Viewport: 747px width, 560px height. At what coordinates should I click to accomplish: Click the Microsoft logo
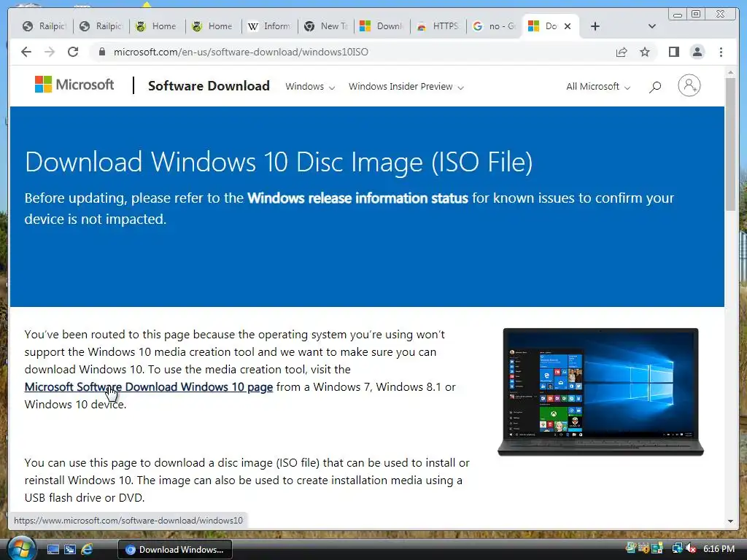[74, 85]
